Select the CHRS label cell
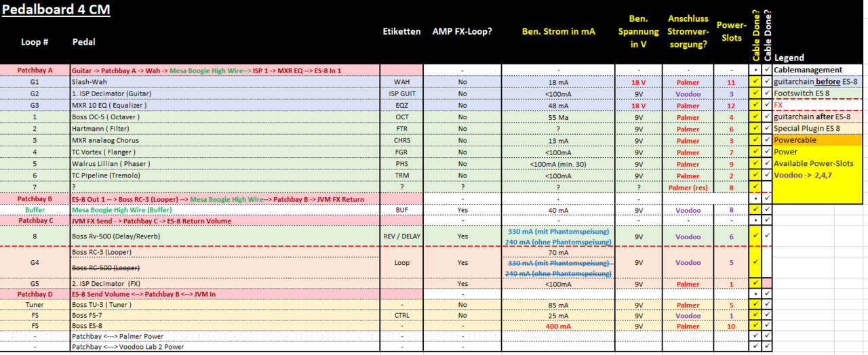This screenshot has height=355, width=868. coord(402,140)
